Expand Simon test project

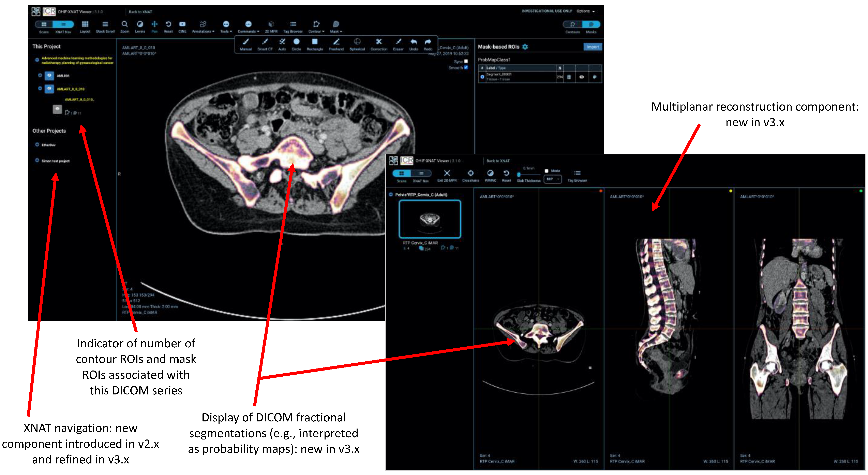tap(37, 160)
